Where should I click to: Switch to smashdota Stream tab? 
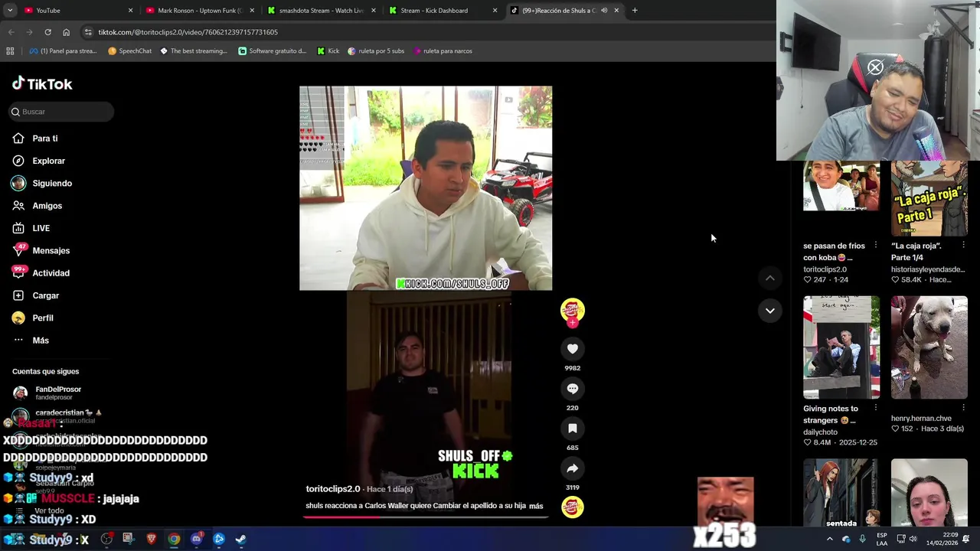pyautogui.click(x=322, y=11)
